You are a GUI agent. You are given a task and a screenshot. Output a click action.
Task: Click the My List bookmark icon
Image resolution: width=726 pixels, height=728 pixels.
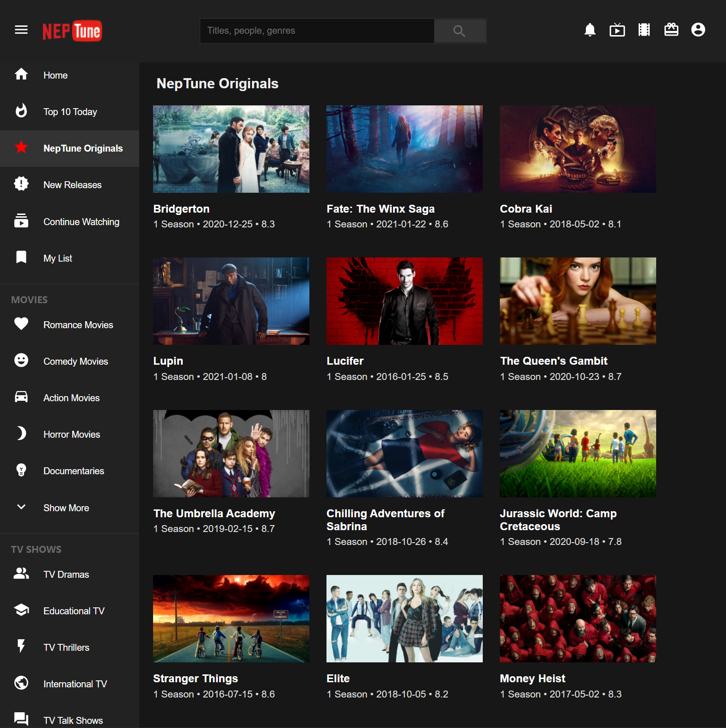(21, 257)
